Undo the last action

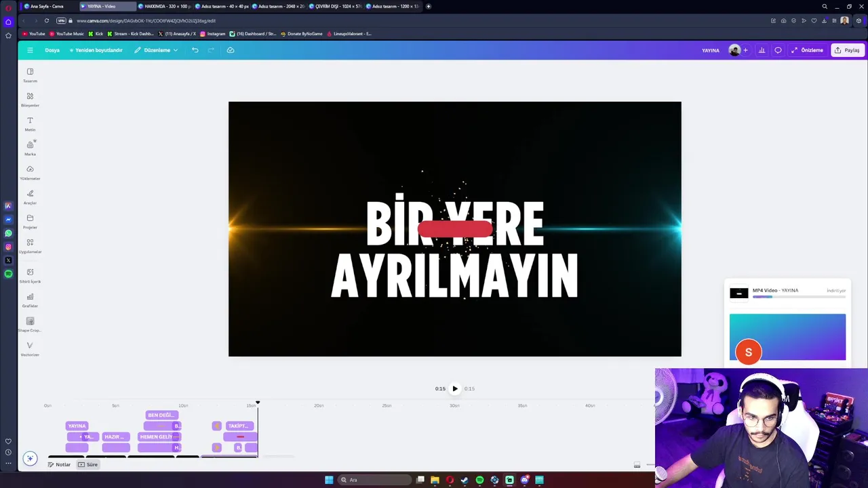coord(195,50)
